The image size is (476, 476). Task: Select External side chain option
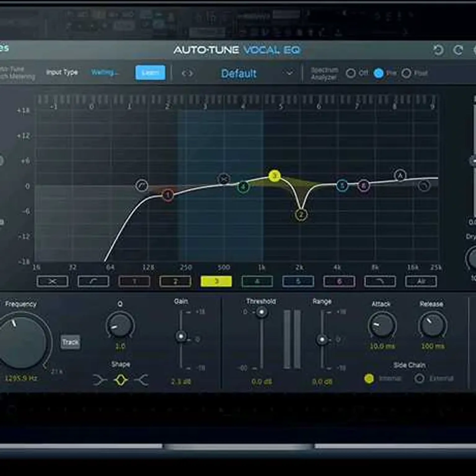pos(420,378)
